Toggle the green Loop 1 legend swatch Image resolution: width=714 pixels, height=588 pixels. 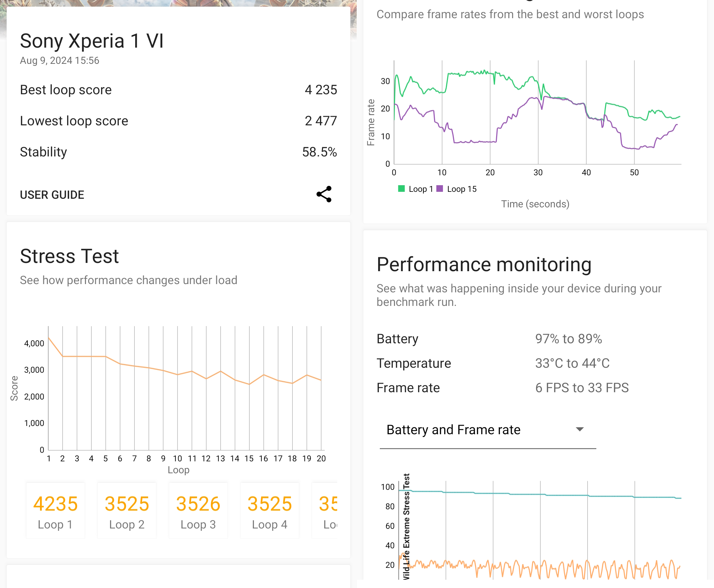pos(402,189)
